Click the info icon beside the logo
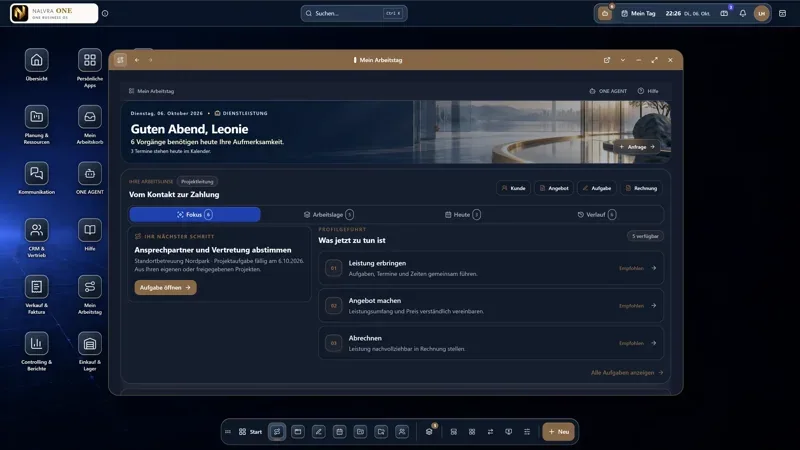The image size is (800, 450). (x=105, y=14)
